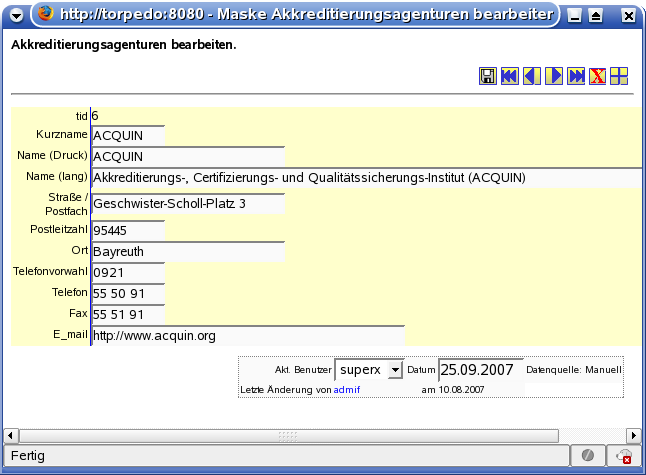This screenshot has width=646, height=475.
Task: Maximize the Maske window
Action: point(596,16)
